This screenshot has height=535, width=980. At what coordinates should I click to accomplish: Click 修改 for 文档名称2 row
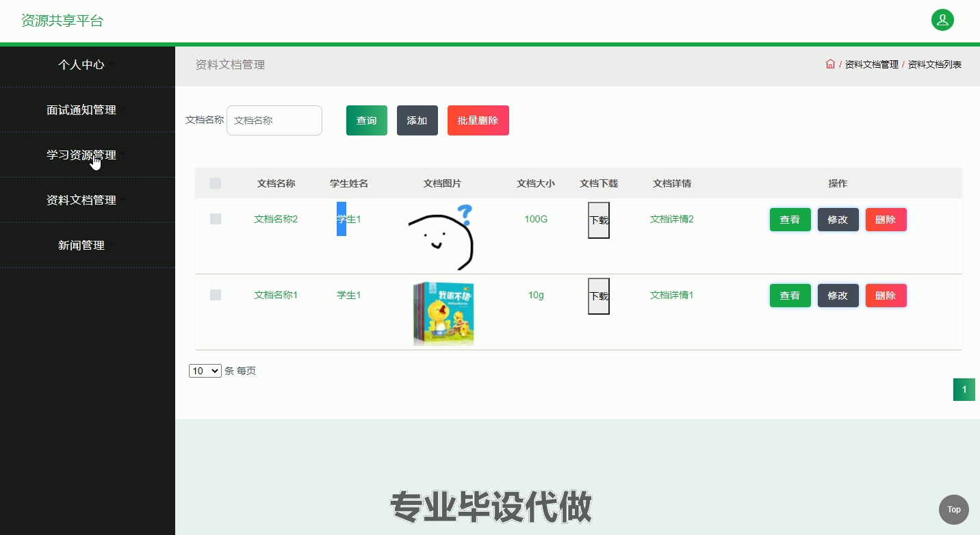click(x=838, y=220)
